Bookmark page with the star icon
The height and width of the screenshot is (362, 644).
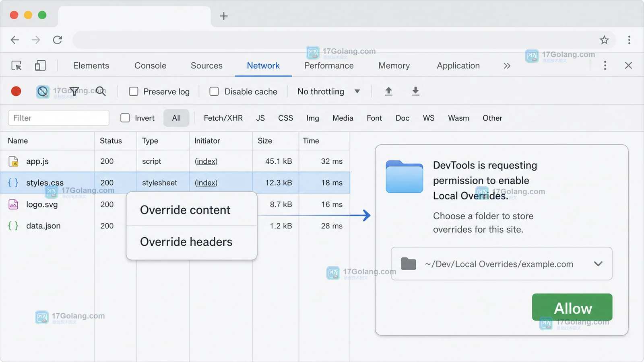tap(604, 40)
